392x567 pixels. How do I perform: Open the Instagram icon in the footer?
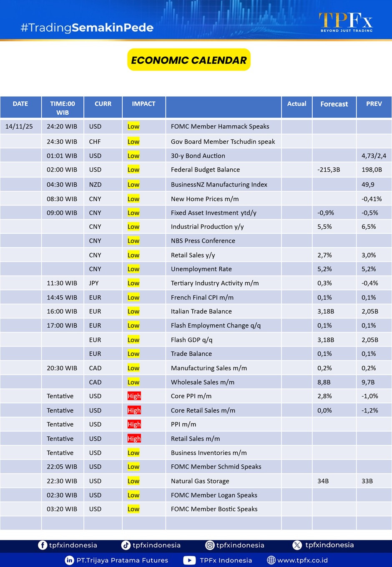point(210,545)
